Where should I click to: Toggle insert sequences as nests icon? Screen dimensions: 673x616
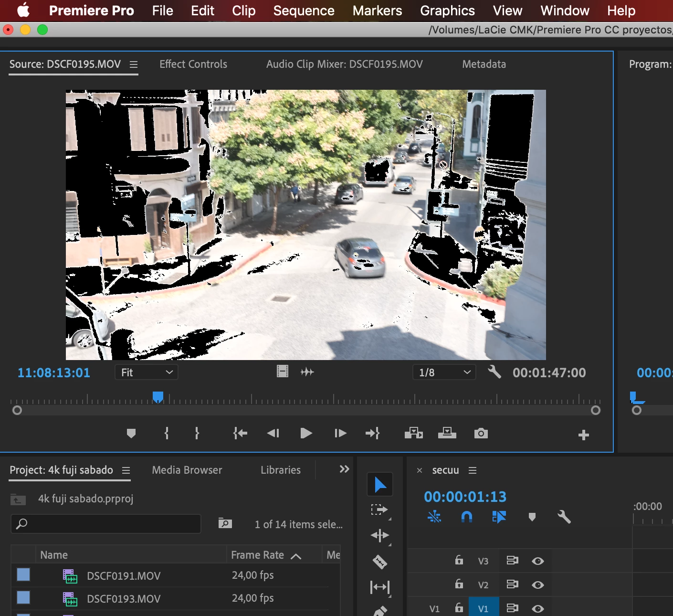click(x=434, y=516)
